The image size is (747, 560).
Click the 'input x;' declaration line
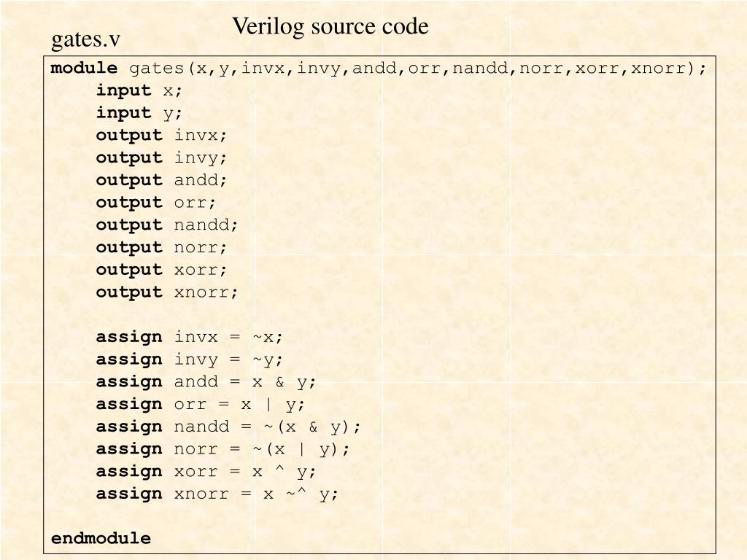[x=139, y=90]
